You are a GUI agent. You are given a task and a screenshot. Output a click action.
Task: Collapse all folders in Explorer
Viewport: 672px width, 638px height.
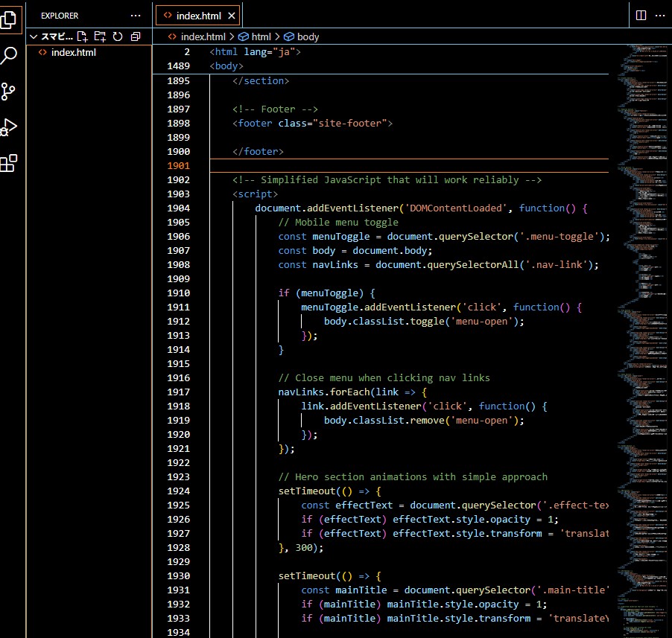(x=136, y=36)
